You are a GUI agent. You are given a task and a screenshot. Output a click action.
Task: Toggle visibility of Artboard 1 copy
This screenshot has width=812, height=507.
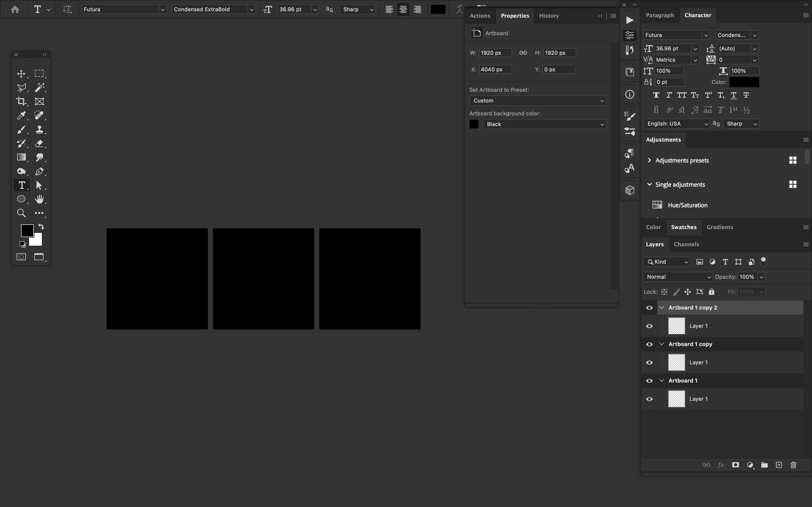point(649,344)
